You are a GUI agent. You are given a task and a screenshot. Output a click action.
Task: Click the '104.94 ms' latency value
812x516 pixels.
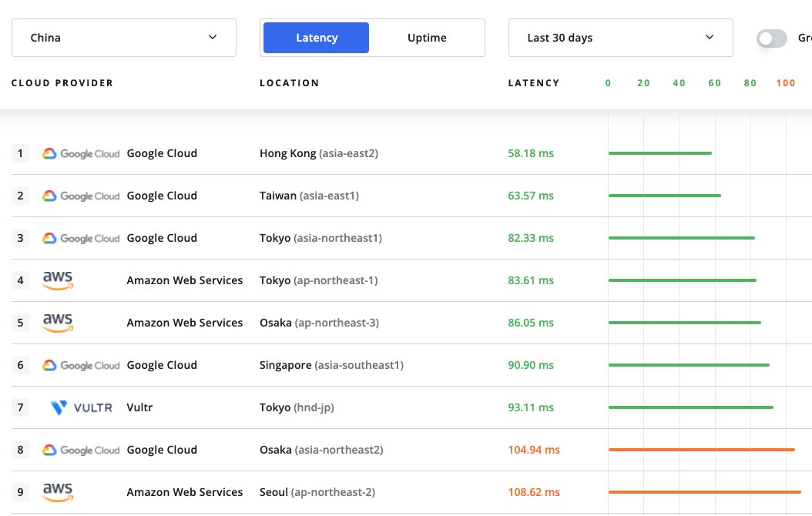534,450
